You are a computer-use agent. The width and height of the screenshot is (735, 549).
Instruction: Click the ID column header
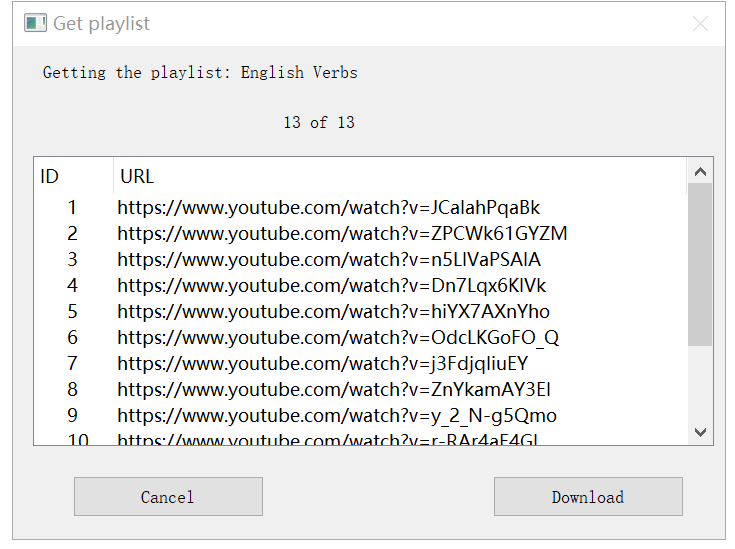point(74,176)
